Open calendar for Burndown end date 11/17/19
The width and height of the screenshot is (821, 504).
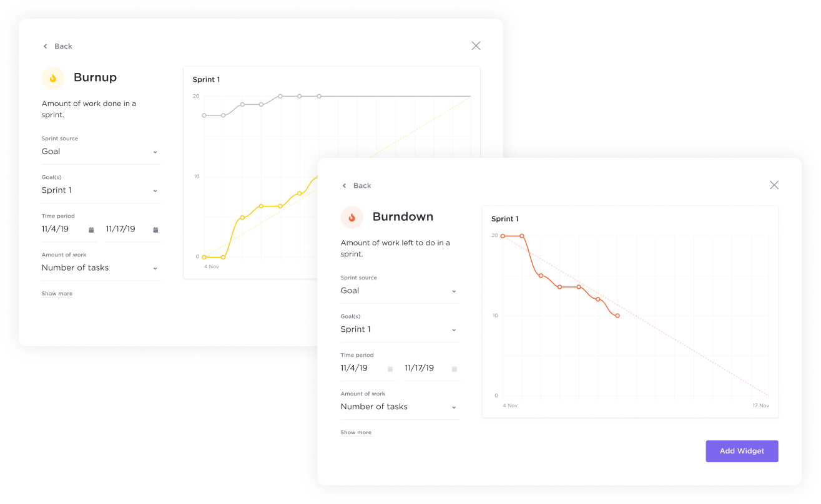click(455, 369)
